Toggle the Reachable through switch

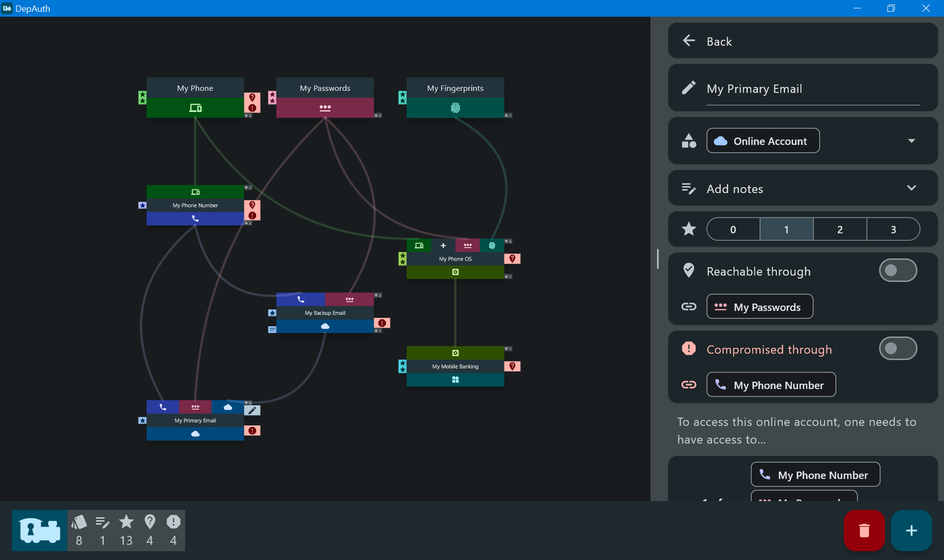pos(897,271)
